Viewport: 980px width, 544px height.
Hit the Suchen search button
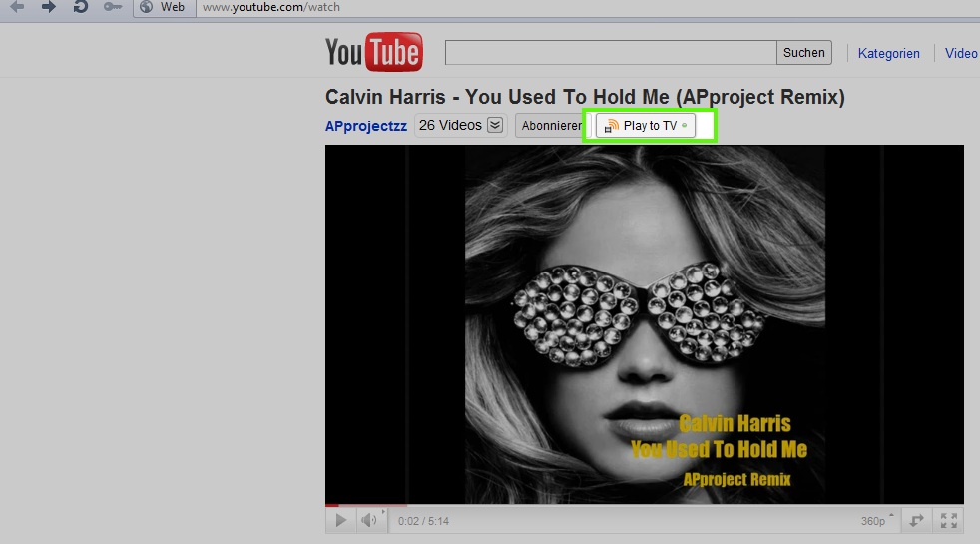(804, 53)
